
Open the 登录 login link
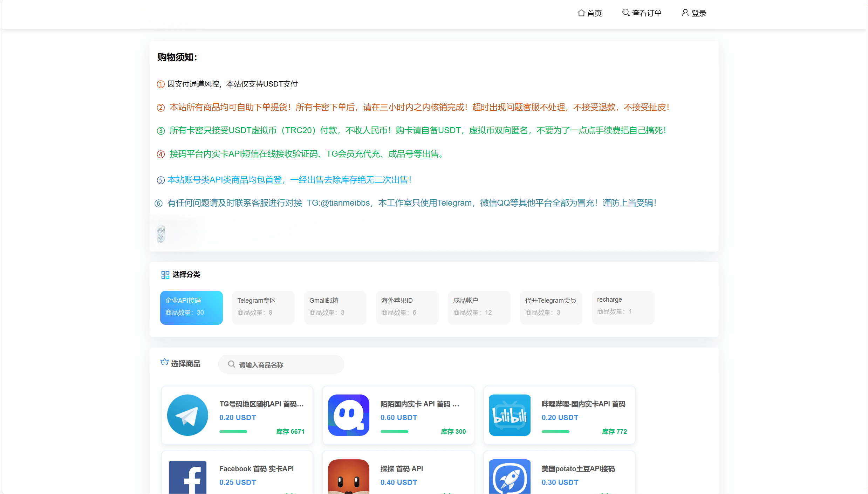pos(694,13)
